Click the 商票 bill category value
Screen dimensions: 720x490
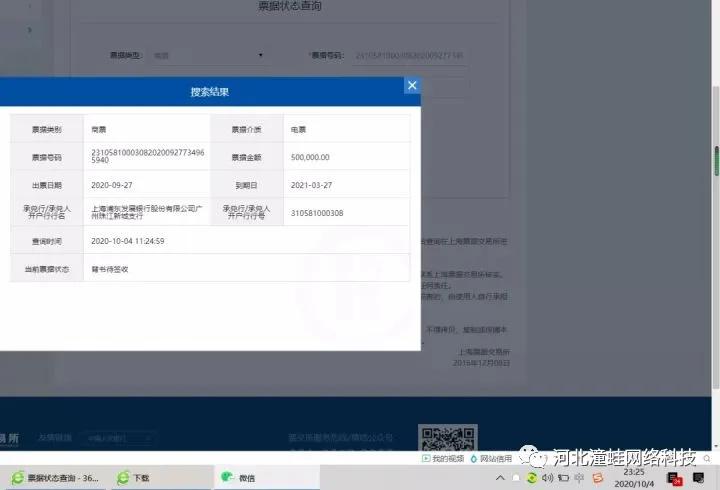pyautogui.click(x=98, y=130)
